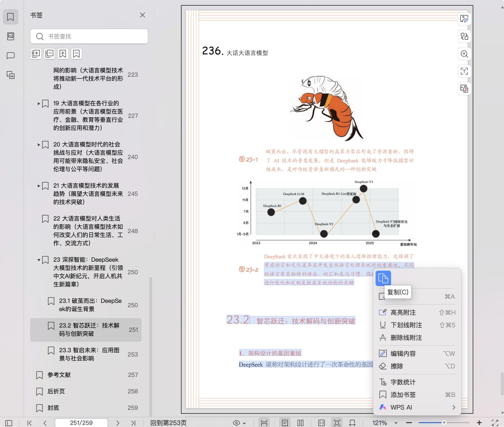Toggle two-page view mode in status bar
Screen dimensions: 504x427
coord(300,423)
